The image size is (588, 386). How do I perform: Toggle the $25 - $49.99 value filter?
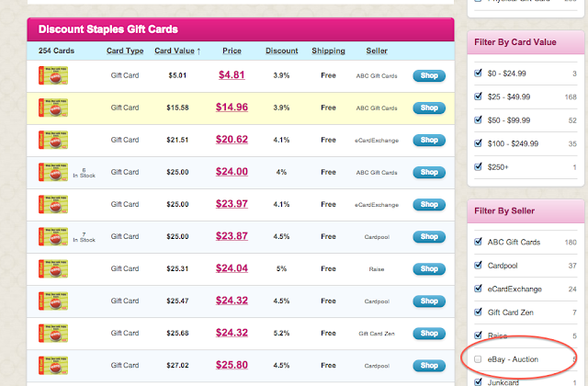[478, 96]
